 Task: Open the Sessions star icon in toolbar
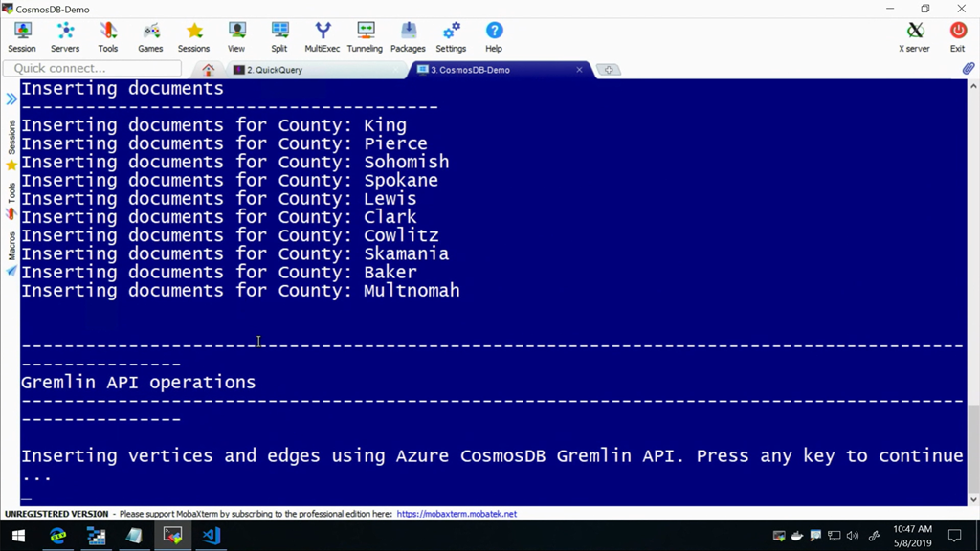click(193, 37)
